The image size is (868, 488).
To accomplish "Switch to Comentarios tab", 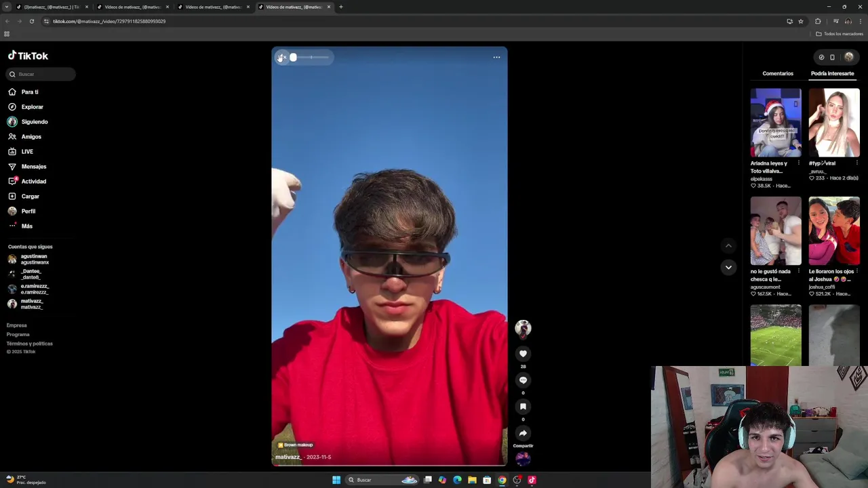I will tap(778, 73).
